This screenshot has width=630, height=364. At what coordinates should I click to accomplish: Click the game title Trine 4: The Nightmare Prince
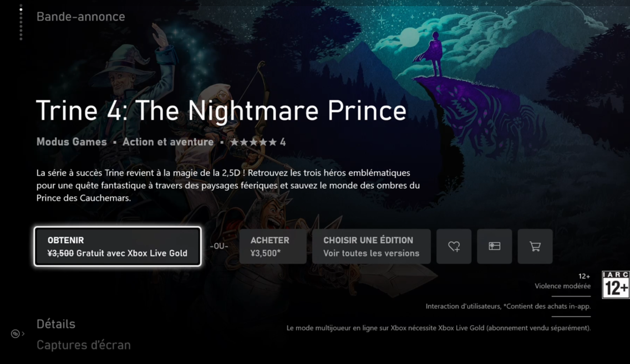(221, 110)
